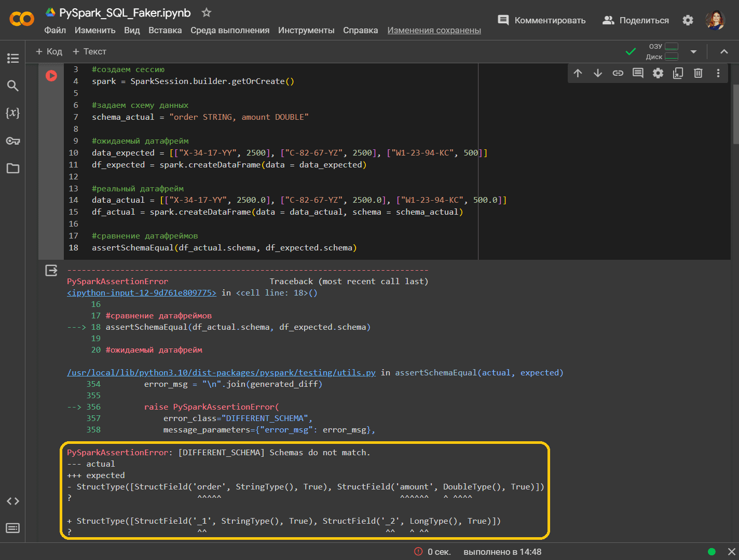This screenshot has width=739, height=560.
Task: Click the vertical scrollbar of the notebook
Action: tap(735, 114)
